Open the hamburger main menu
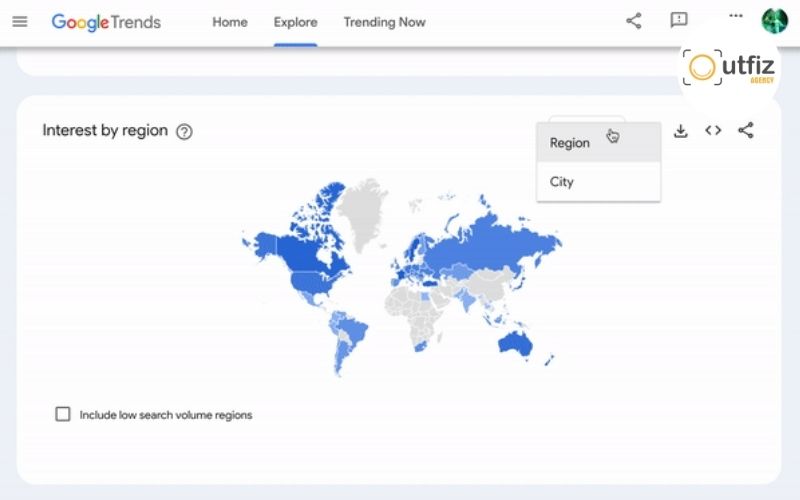This screenshot has height=500, width=800. point(20,21)
